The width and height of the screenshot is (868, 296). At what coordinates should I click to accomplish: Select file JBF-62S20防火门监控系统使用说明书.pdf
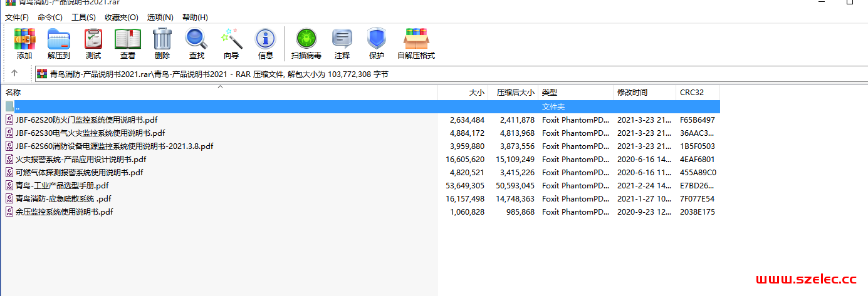coord(86,120)
